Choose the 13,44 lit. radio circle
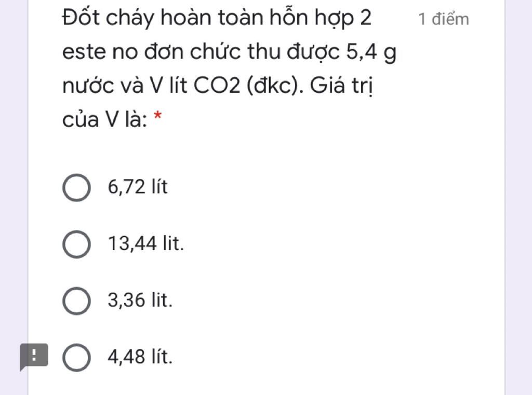The image size is (532, 395). pyautogui.click(x=77, y=244)
